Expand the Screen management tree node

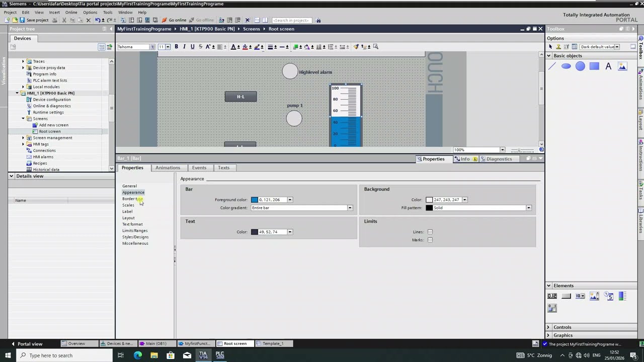pyautogui.click(x=23, y=138)
